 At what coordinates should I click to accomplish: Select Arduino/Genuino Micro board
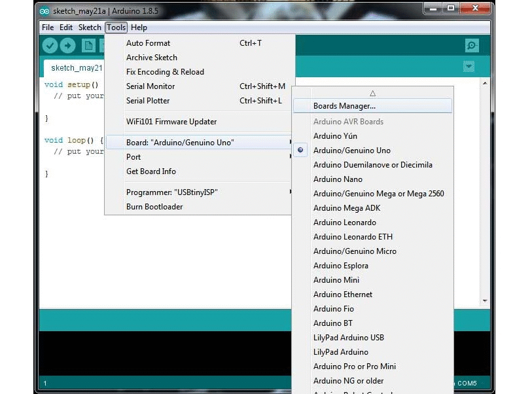tap(372, 251)
